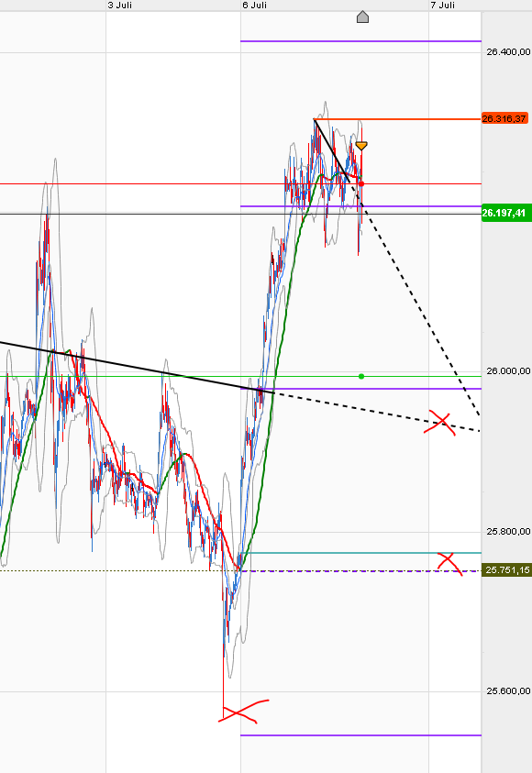This screenshot has width=532, height=773.
Task: Click the 7 Juli date label
Action: [443, 5]
